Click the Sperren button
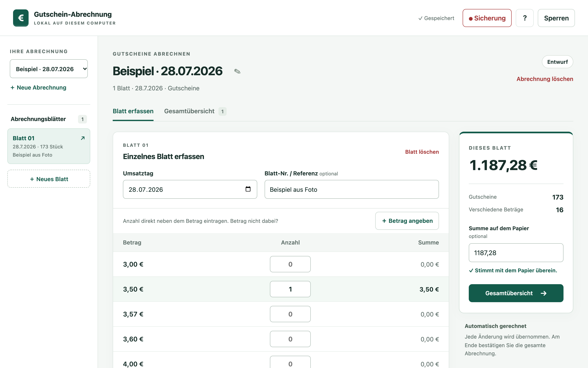Viewport: 588px width, 368px height. [x=556, y=18]
